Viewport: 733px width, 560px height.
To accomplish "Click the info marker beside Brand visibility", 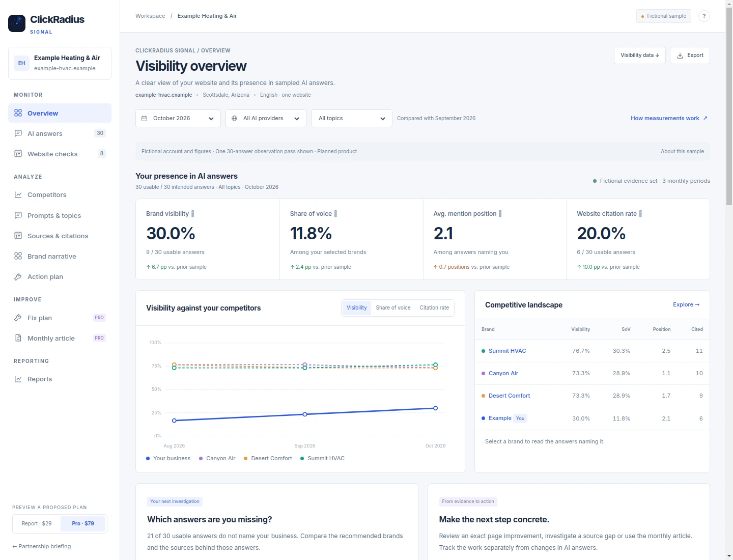I will 192,214.
